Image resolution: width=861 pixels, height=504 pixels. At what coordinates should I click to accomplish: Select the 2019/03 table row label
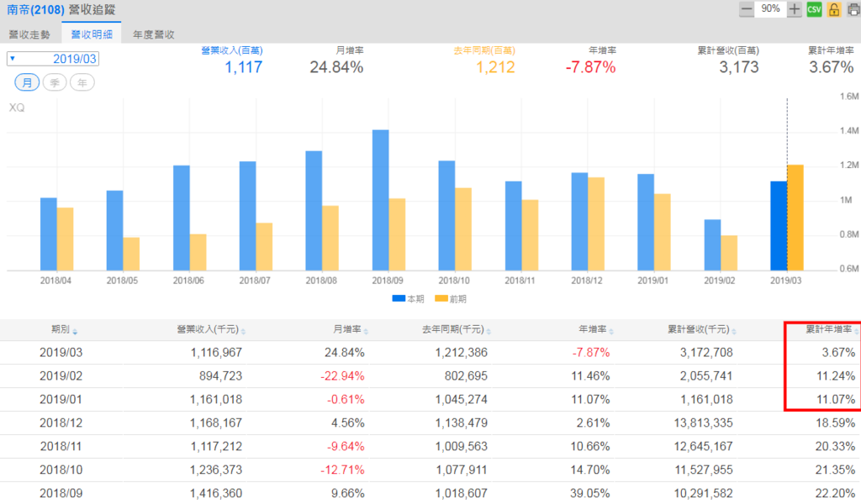click(x=61, y=353)
